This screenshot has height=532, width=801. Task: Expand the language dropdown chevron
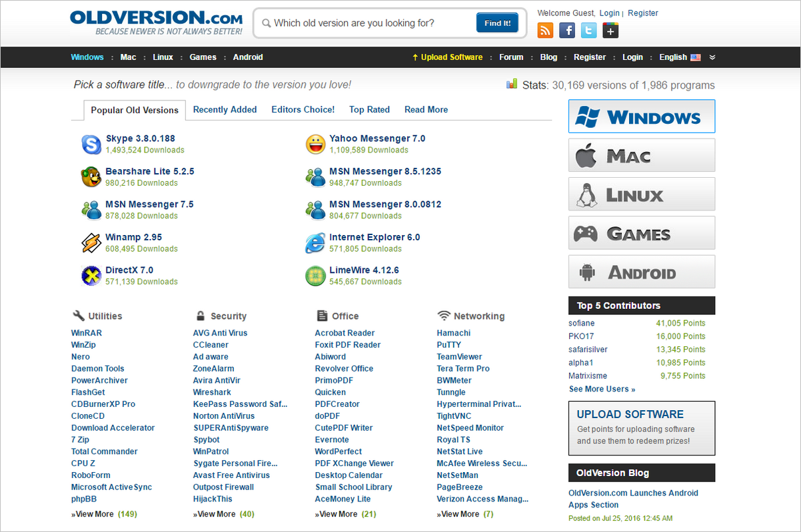(712, 57)
